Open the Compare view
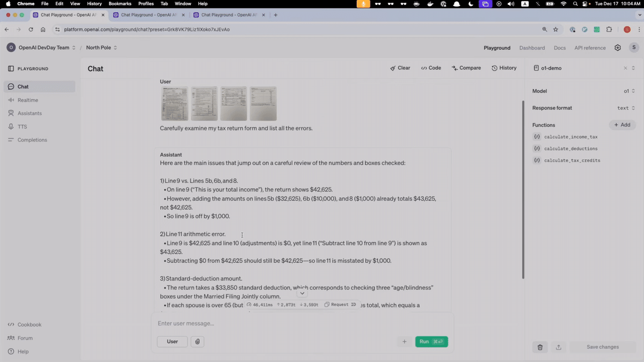The height and width of the screenshot is (362, 644). point(466,68)
